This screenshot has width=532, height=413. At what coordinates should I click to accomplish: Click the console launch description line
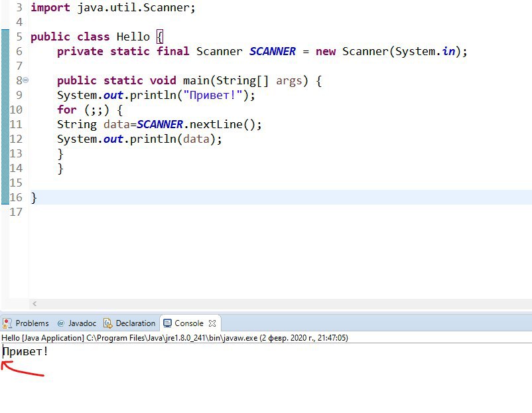[x=174, y=338]
